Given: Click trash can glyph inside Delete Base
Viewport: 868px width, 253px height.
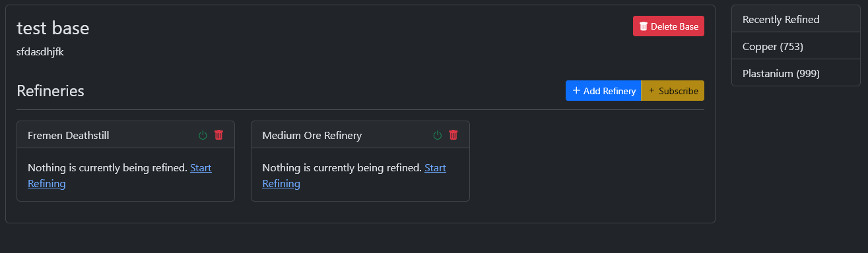Looking at the screenshot, I should pyautogui.click(x=644, y=26).
